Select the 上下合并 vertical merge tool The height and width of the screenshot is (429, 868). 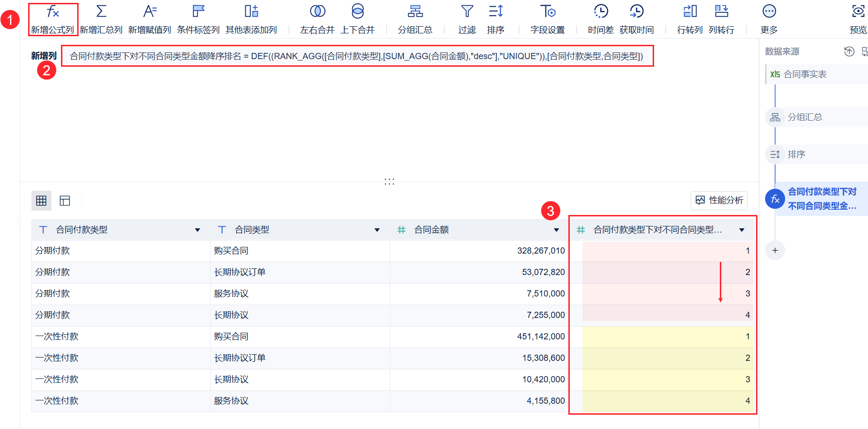coord(357,19)
